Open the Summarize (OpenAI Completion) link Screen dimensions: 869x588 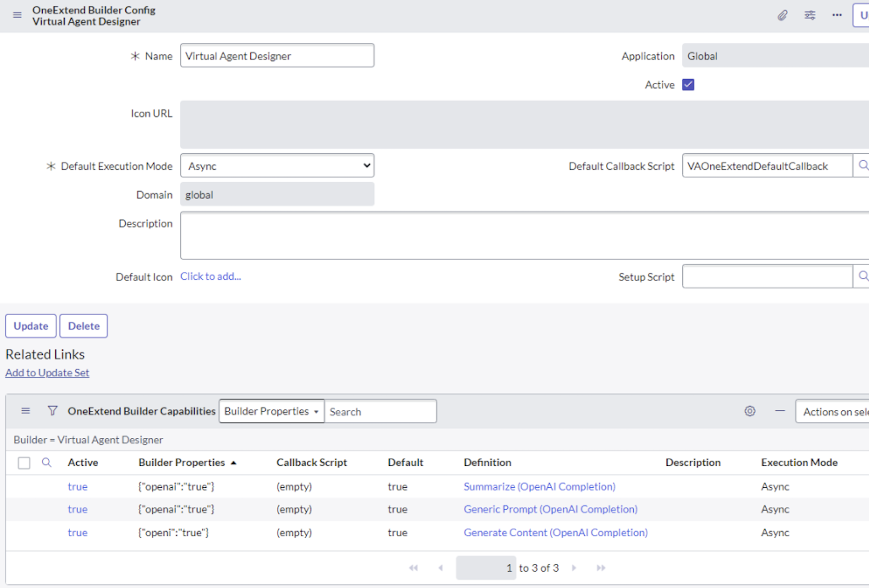point(539,487)
